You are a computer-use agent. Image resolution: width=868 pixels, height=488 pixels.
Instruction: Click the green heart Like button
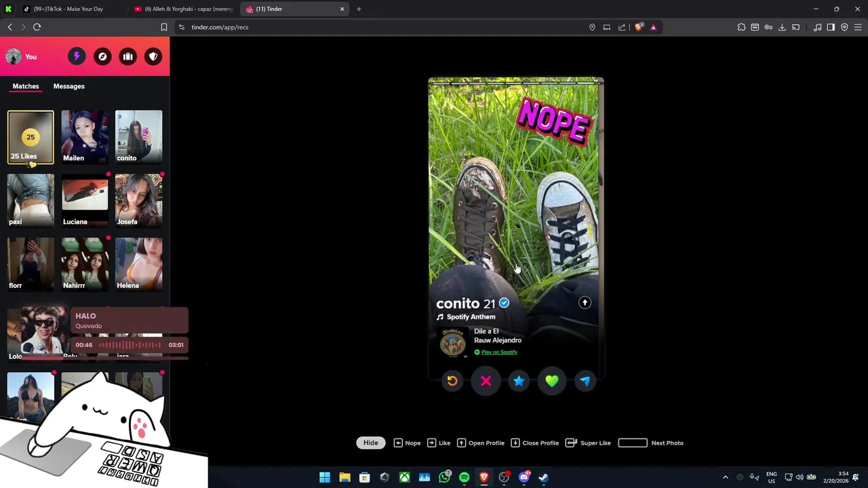point(552,381)
